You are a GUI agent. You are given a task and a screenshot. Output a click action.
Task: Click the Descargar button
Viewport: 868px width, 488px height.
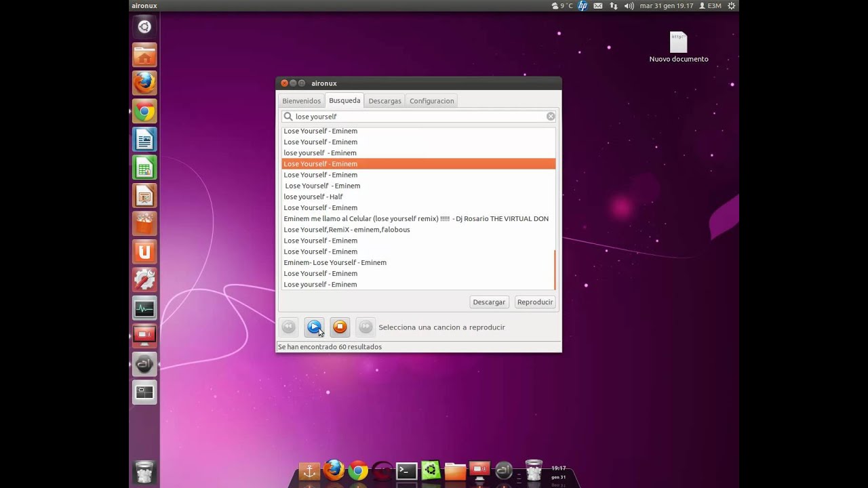[x=489, y=302]
